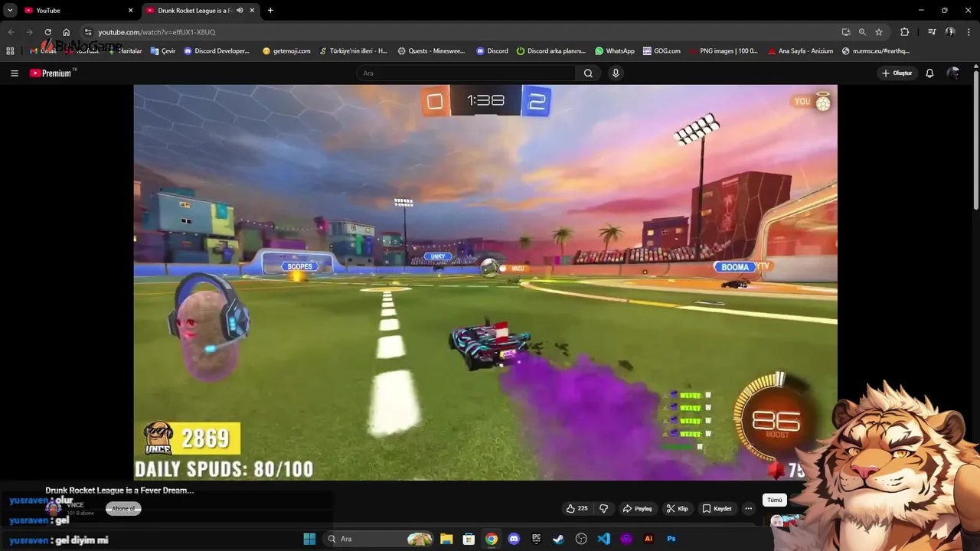Viewport: 980px width, 551px height.
Task: Open the Discord bookmark
Action: [492, 51]
